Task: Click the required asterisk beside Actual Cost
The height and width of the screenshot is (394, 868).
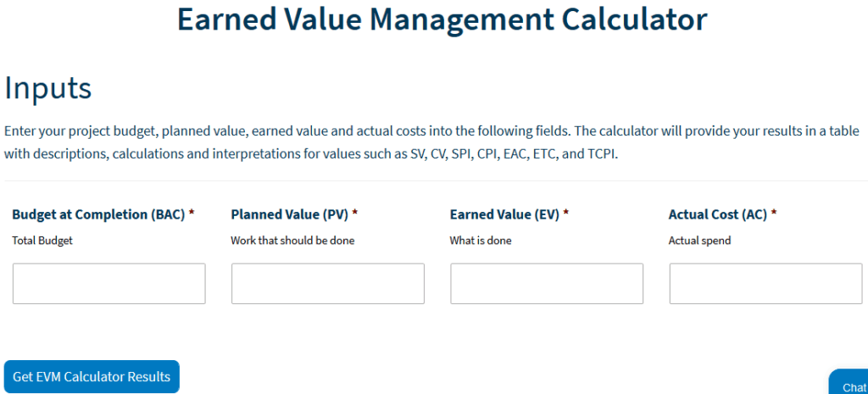Action: (774, 214)
